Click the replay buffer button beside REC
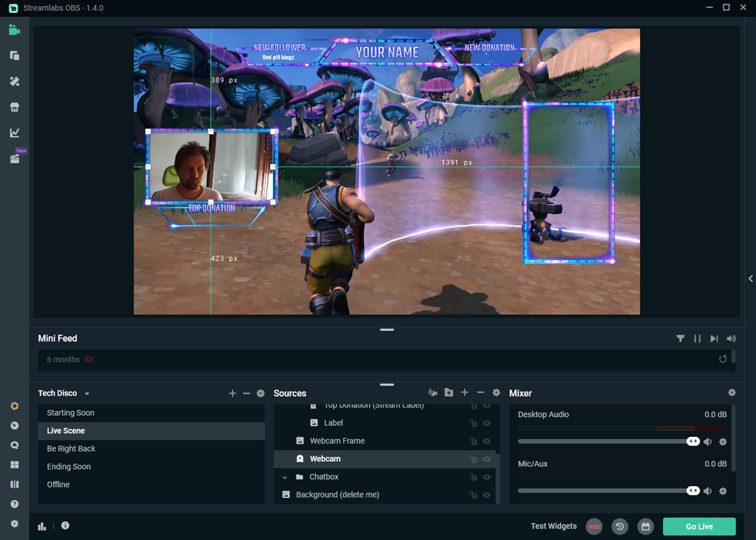The image size is (756, 540). point(620,526)
